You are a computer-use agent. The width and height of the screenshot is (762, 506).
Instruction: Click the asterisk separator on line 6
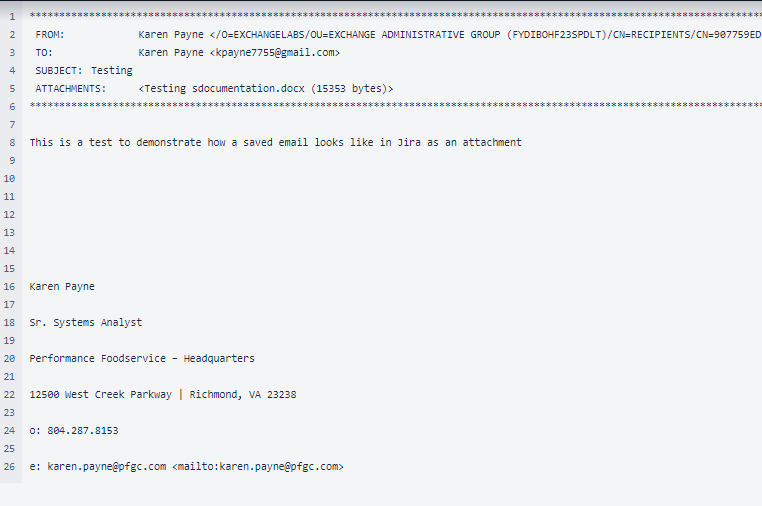pos(396,105)
